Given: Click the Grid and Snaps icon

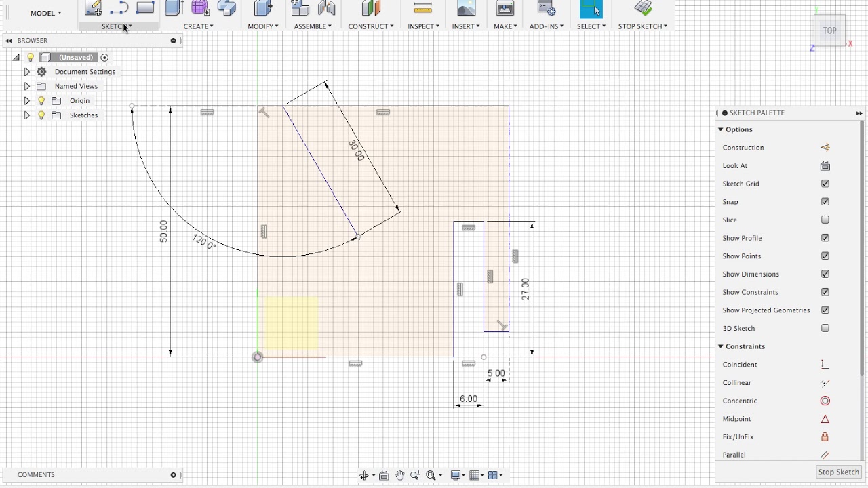Looking at the screenshot, I should point(475,475).
